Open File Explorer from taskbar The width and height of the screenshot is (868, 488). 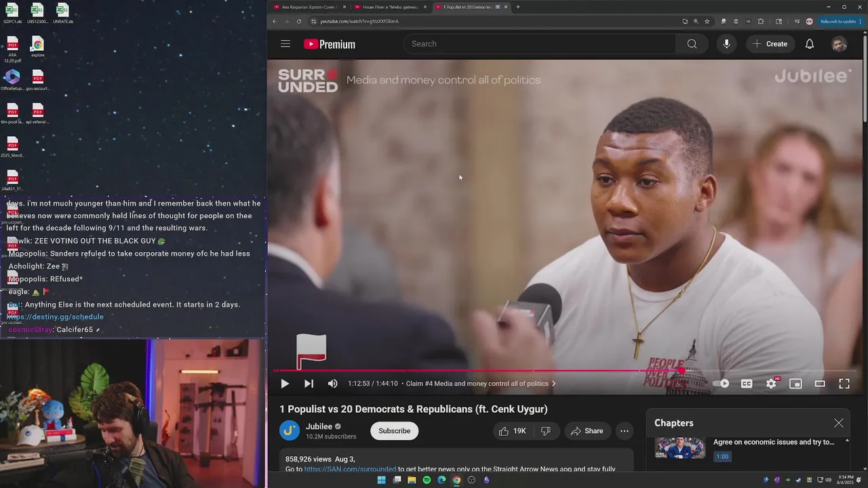click(412, 480)
